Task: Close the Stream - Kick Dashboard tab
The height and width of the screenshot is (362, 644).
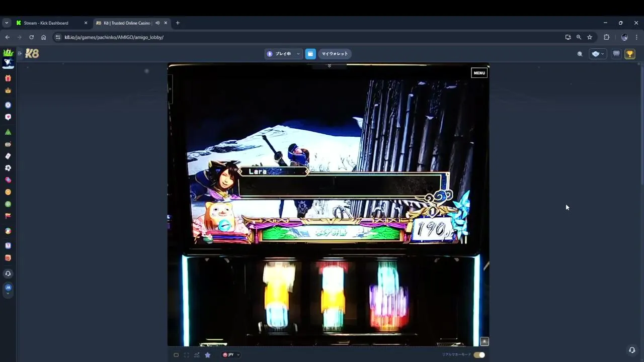Action: pyautogui.click(x=86, y=23)
